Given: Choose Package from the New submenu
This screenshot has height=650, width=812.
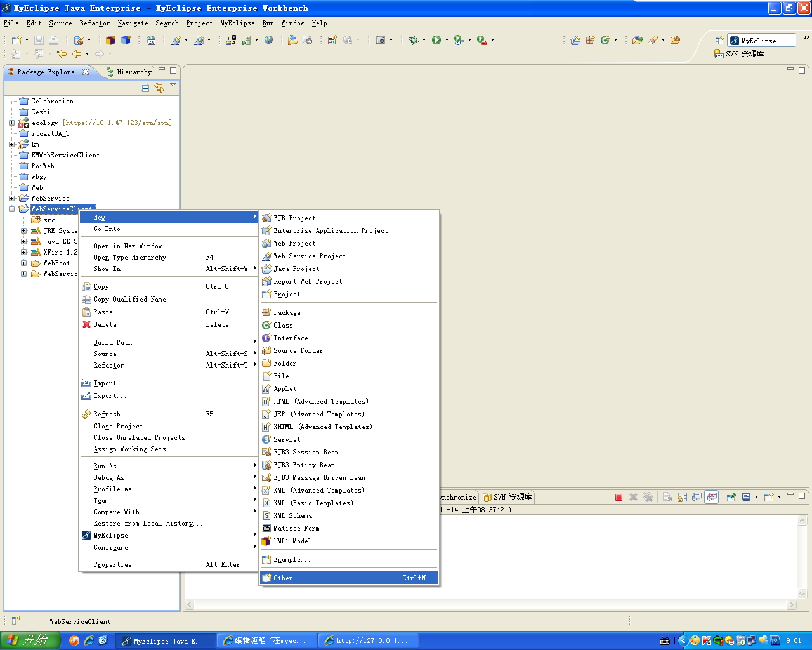Looking at the screenshot, I should coord(349,313).
